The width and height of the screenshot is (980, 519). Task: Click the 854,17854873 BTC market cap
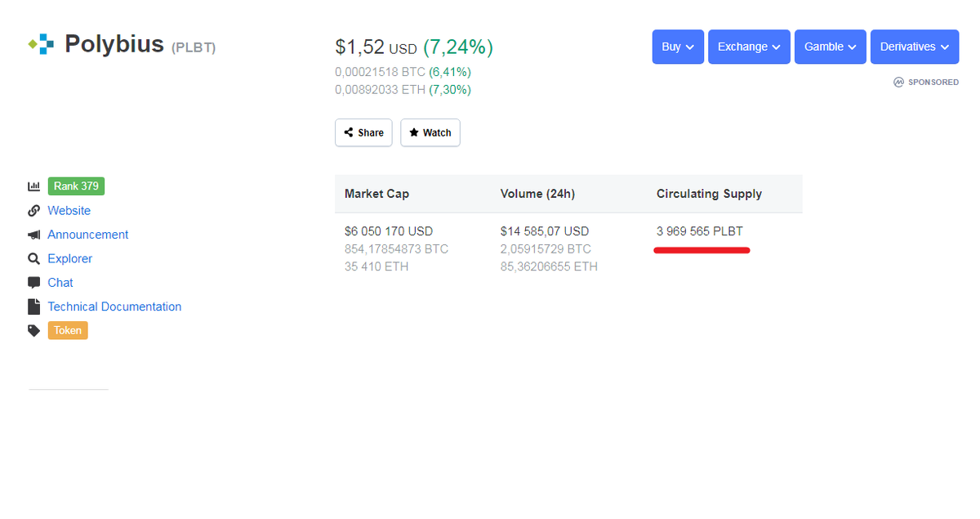(x=396, y=248)
